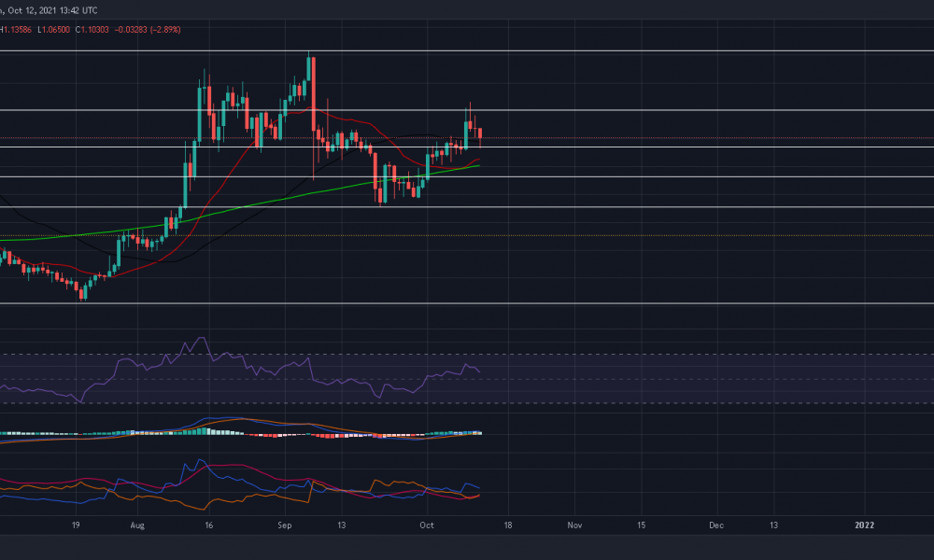Viewport: 934px width, 560px height.
Task: Click the 15 date label on time axis
Action: tap(641, 525)
